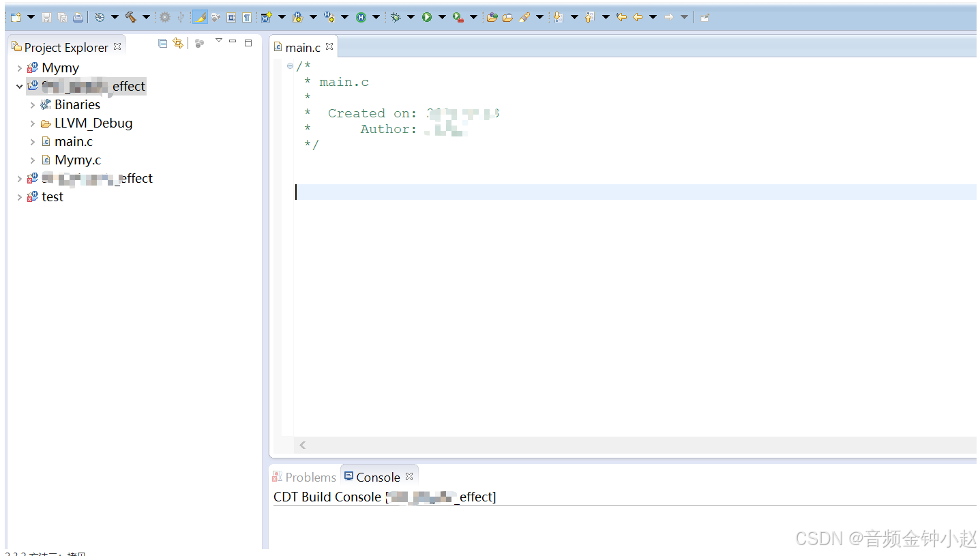Click the green Run play icon
The image size is (980, 556).
426,17
